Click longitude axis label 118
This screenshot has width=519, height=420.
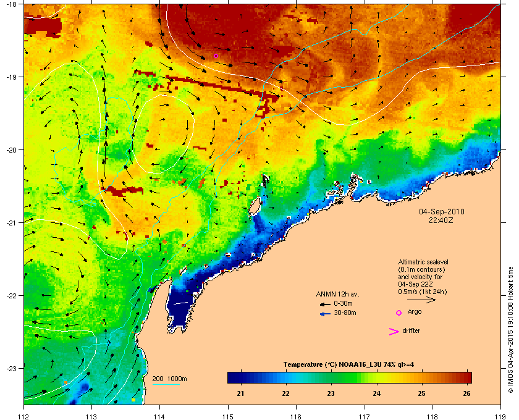(432, 416)
